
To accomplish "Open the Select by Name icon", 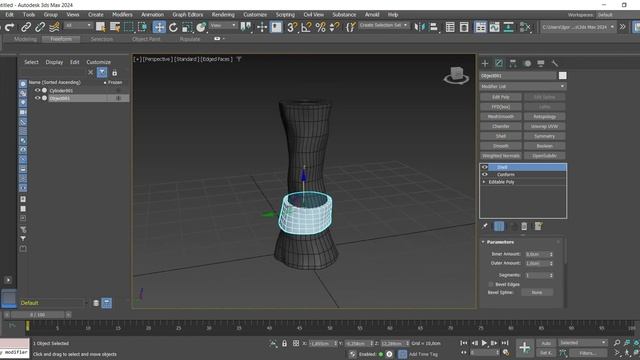I will pyautogui.click(x=115, y=27).
